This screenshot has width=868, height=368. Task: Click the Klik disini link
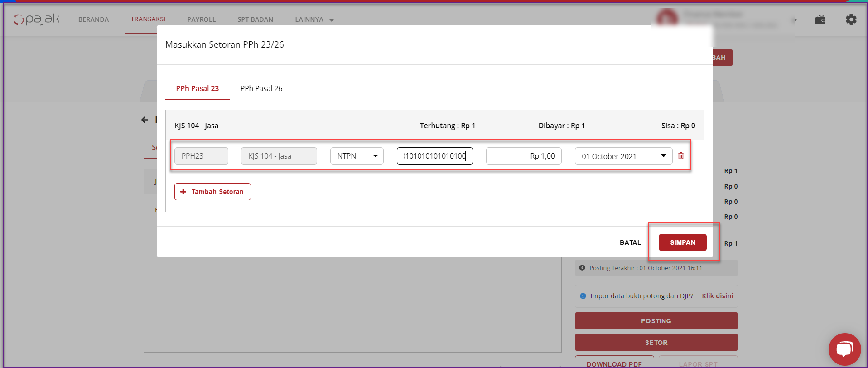point(717,296)
